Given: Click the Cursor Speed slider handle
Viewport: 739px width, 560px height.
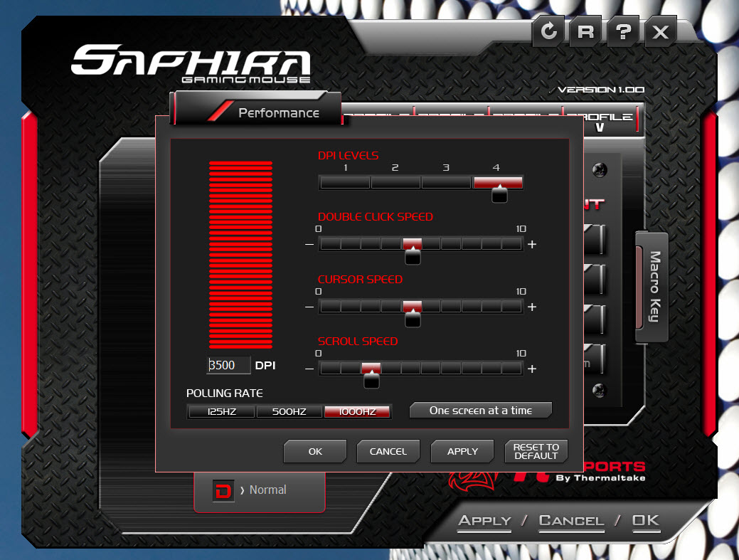Looking at the screenshot, I should point(413,319).
